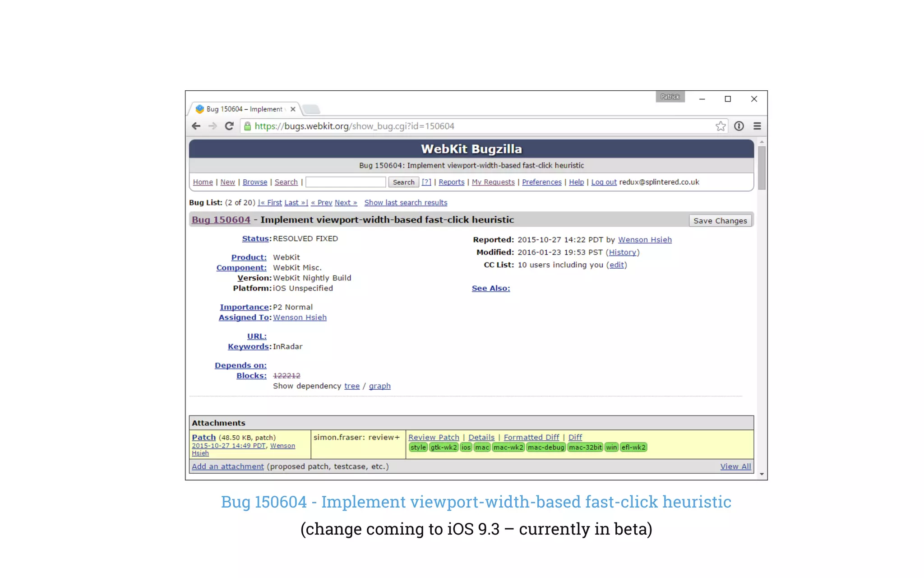Open the Preferences link
The height and width of the screenshot is (578, 924).
(541, 182)
